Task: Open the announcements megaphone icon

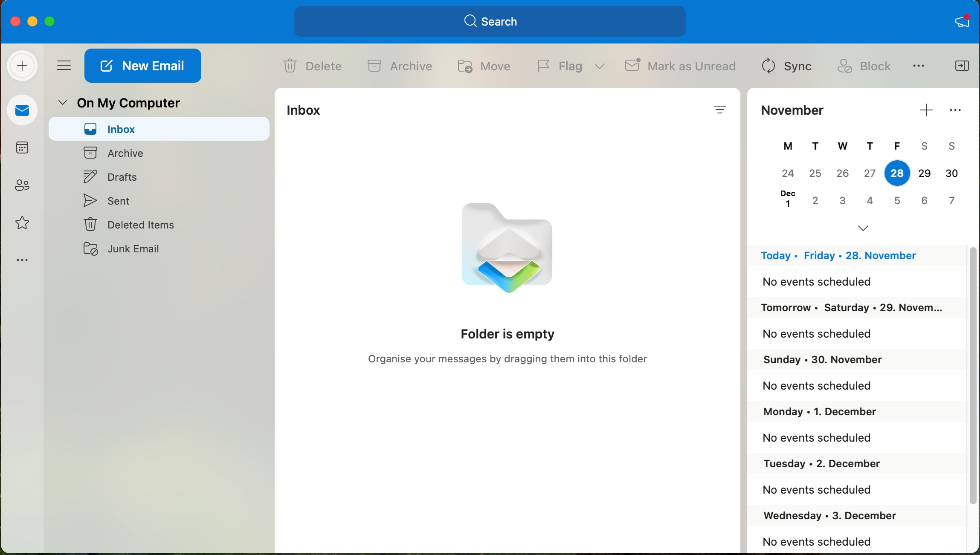Action: (x=962, y=21)
